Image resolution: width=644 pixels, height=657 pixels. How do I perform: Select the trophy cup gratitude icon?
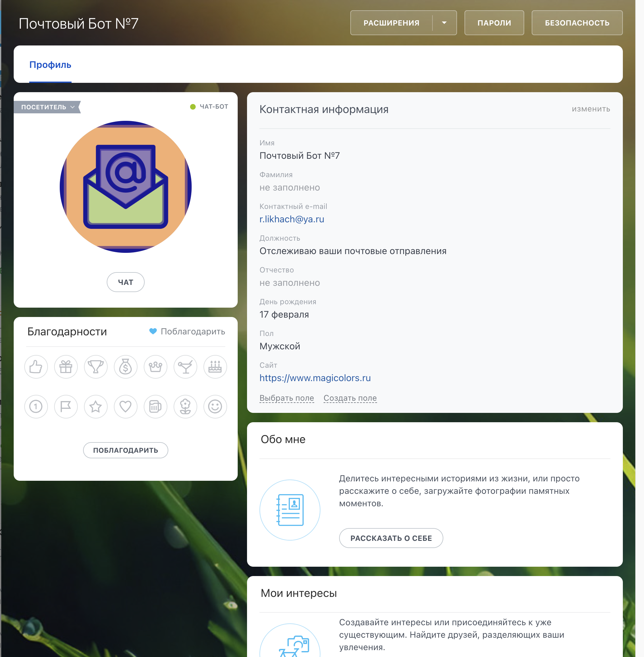96,366
